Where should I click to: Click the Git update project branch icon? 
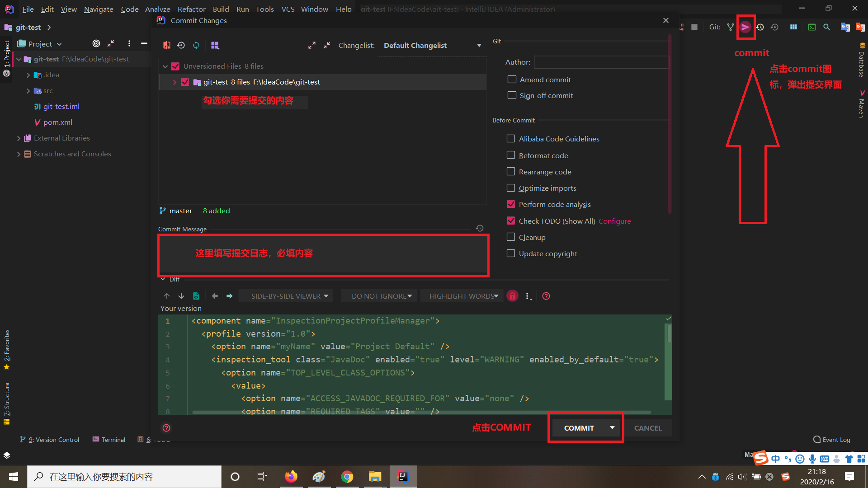coord(730,27)
